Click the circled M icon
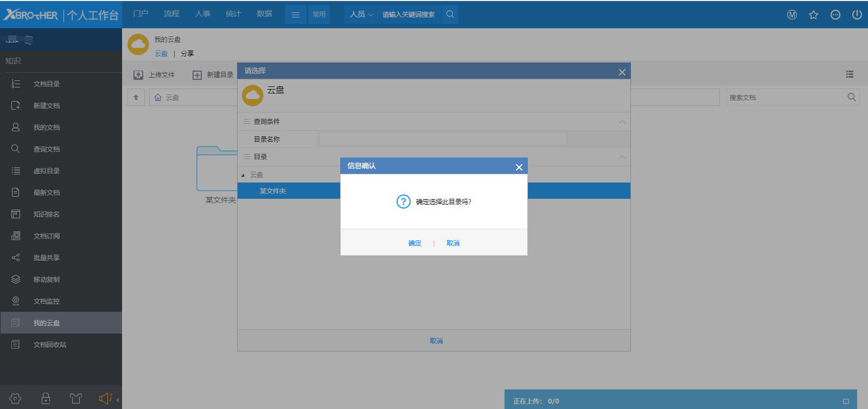Viewport: 868px width, 409px height. [792, 15]
